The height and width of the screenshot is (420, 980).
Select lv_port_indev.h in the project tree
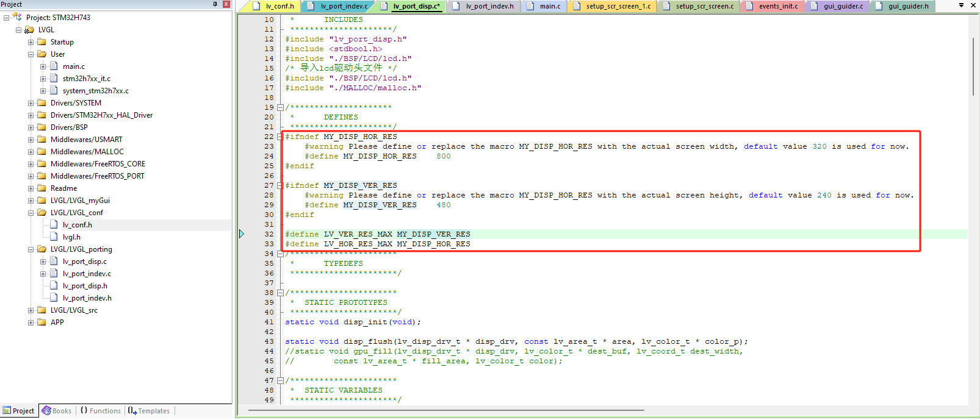coord(87,298)
